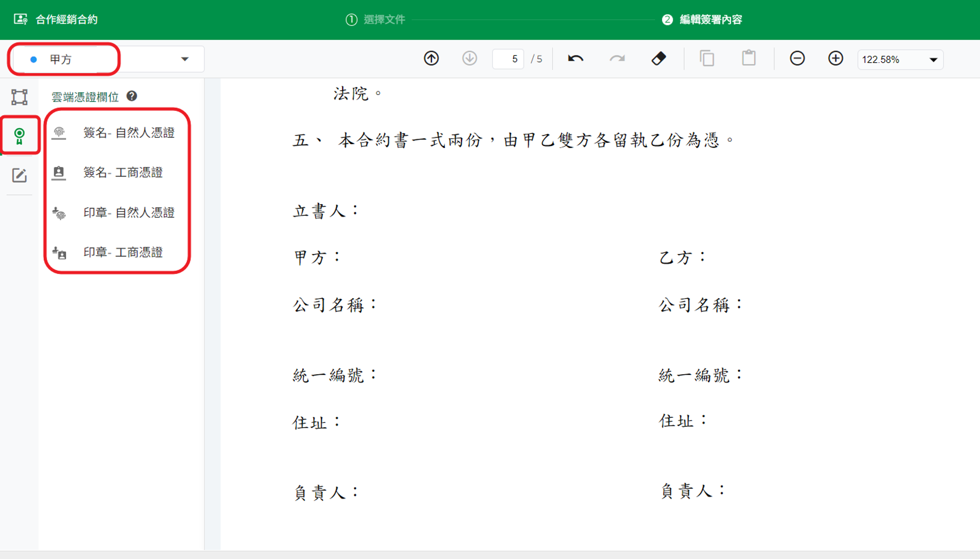Click the 合作經銷合約 title text
The width and height of the screenshot is (980, 559).
[x=67, y=20]
